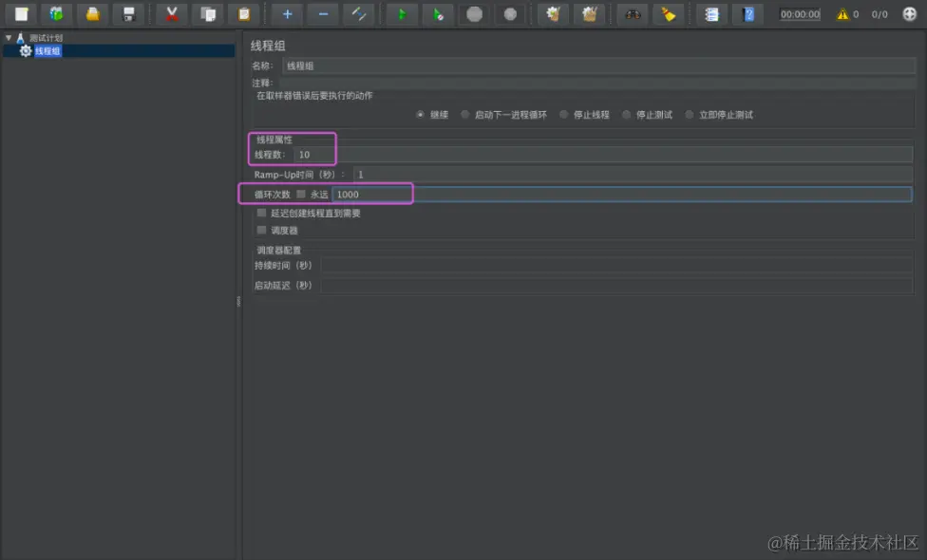
Task: Select the 继续 radio button
Action: (x=420, y=115)
